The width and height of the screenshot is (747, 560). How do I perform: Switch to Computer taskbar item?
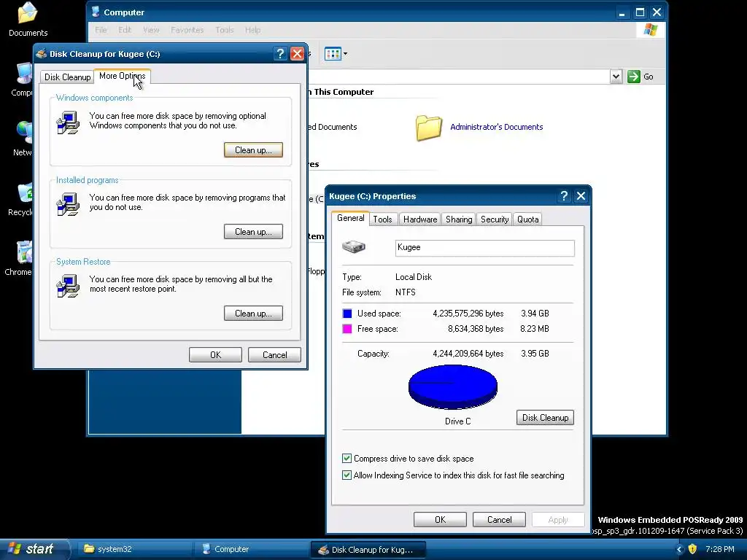click(251, 549)
